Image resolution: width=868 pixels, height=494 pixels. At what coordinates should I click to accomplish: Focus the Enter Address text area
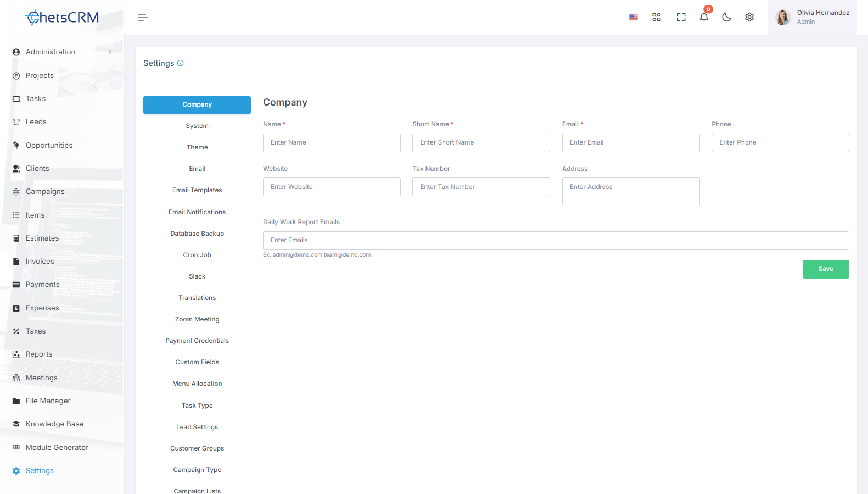(631, 192)
